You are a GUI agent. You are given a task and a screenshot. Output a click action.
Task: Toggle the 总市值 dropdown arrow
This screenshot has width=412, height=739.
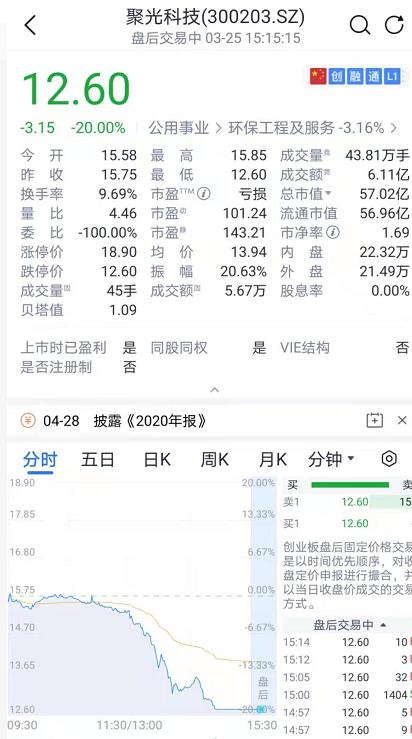[x=329, y=194]
